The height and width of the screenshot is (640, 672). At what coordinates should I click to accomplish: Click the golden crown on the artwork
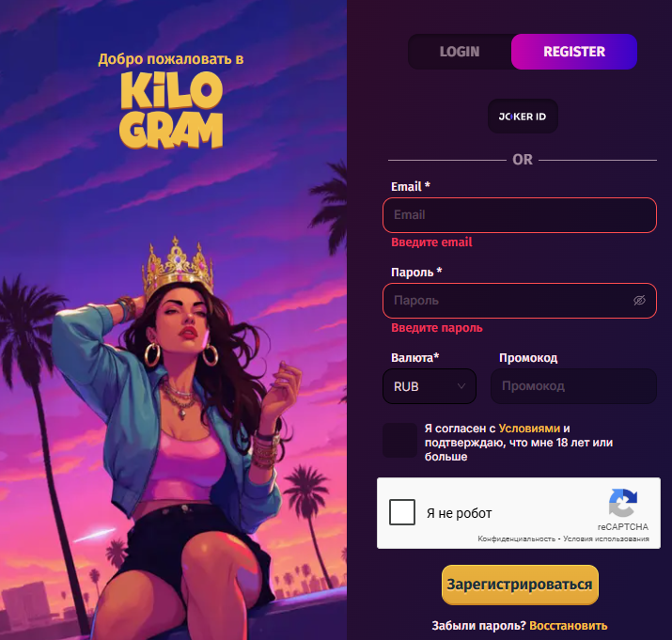(x=178, y=267)
